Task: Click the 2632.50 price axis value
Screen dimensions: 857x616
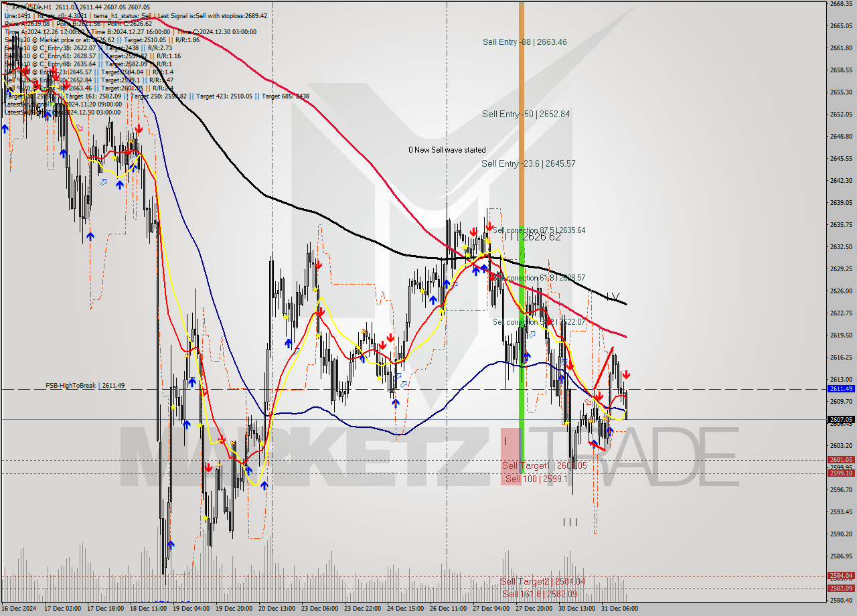Action: tap(841, 246)
